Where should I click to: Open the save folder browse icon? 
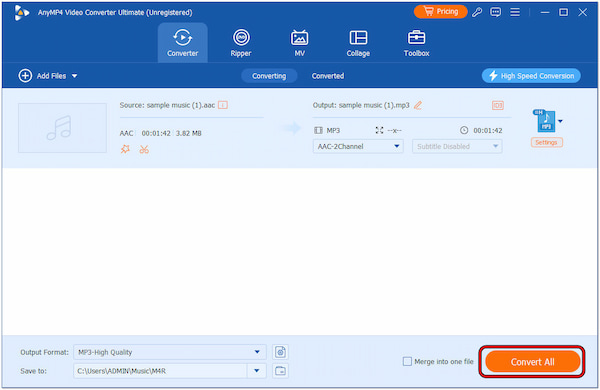[280, 370]
